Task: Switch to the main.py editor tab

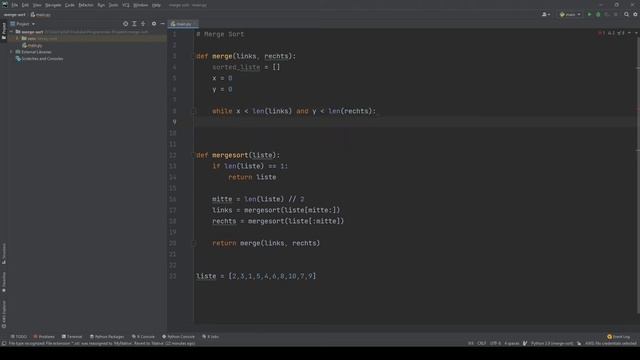Action: 183,24
